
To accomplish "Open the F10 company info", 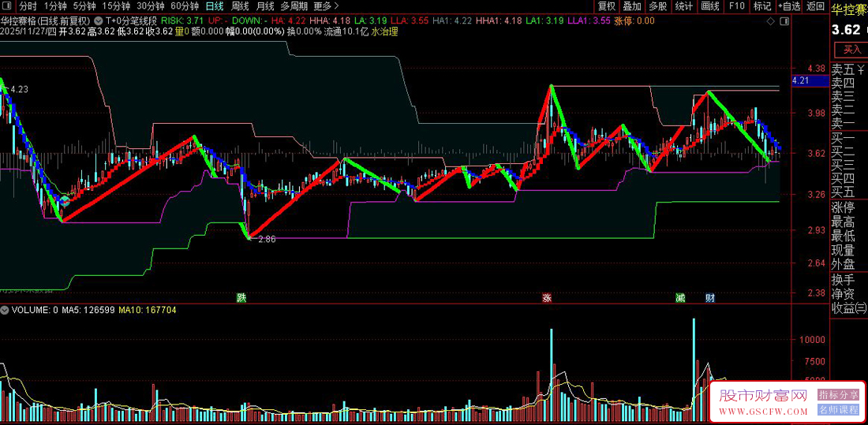I will click(737, 6).
